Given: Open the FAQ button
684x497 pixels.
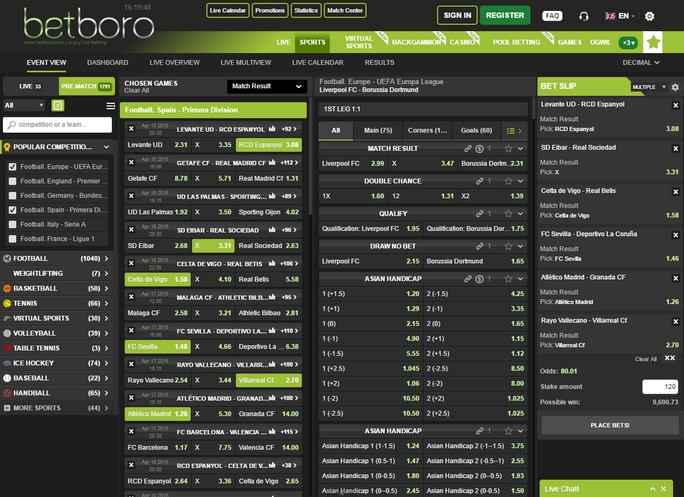Looking at the screenshot, I should tap(552, 16).
